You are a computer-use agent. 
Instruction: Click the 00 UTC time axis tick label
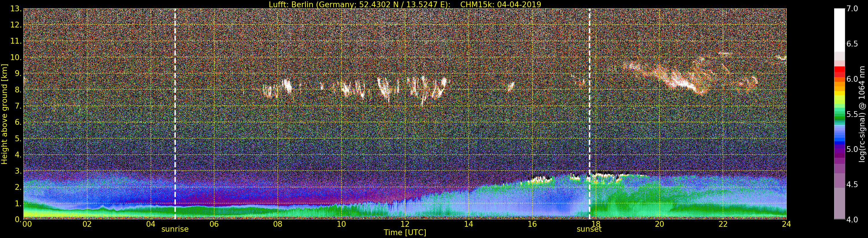[27, 224]
